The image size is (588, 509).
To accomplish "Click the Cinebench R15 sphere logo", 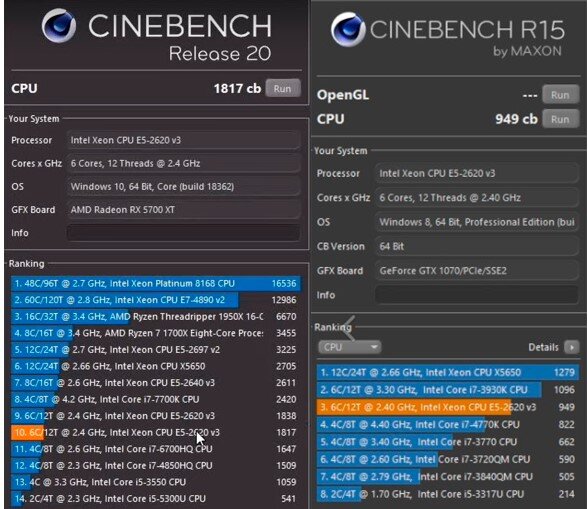I will point(348,29).
